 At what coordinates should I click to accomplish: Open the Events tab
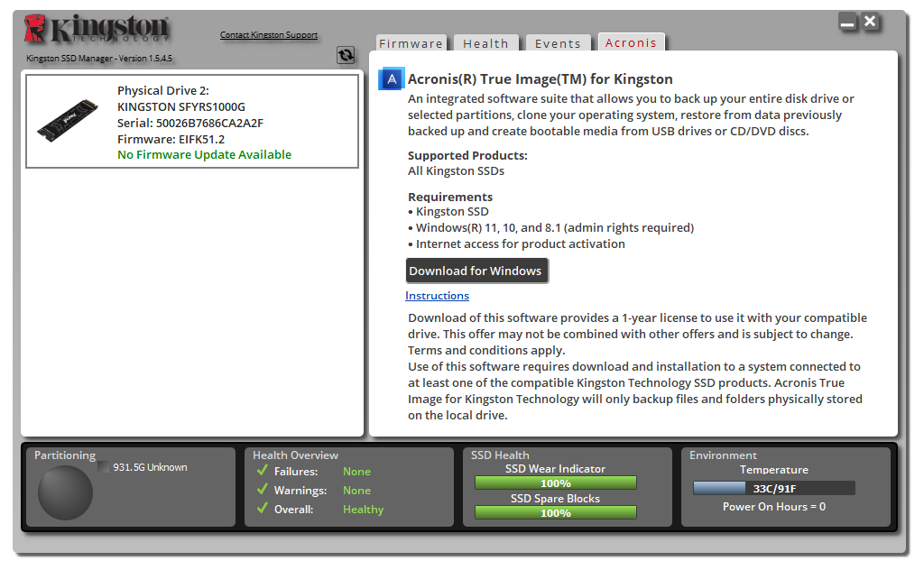558,43
